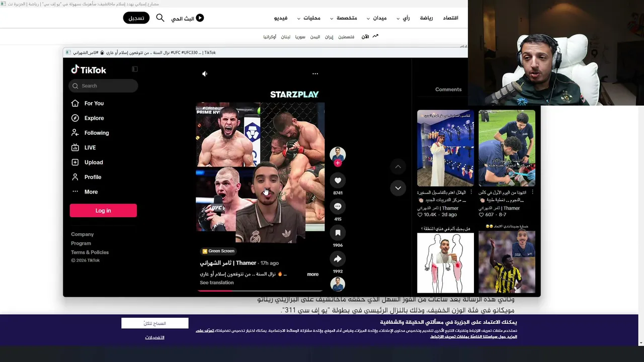Click the TikTok logo
Viewport: 644px width, 362px height.
point(89,70)
